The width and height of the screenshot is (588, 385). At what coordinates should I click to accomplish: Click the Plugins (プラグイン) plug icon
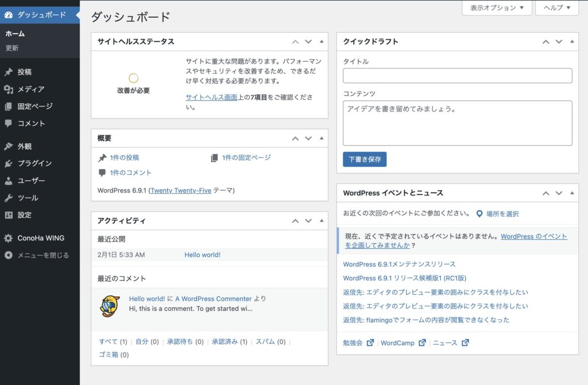point(8,163)
